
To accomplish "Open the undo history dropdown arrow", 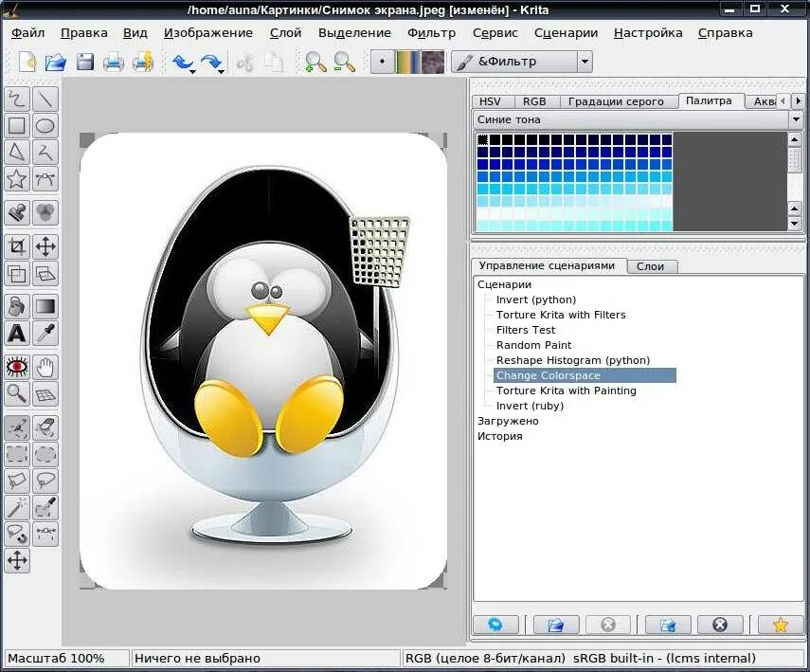I will point(192,71).
